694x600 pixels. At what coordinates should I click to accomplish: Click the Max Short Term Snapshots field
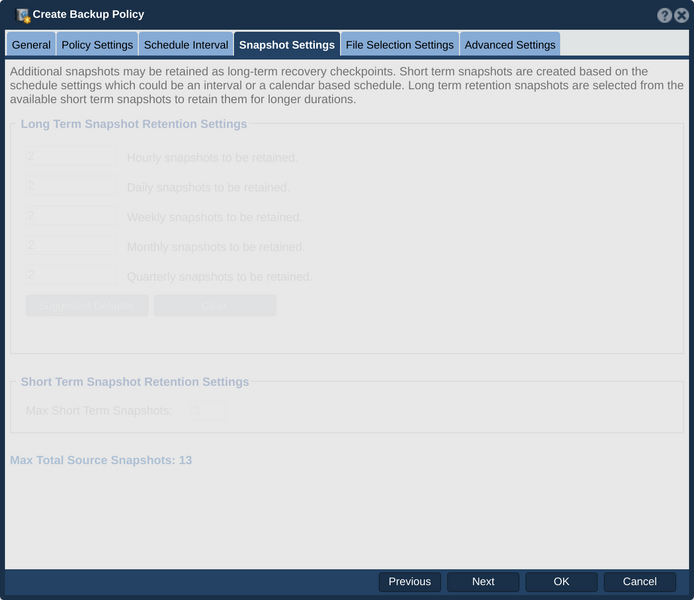coord(209,411)
